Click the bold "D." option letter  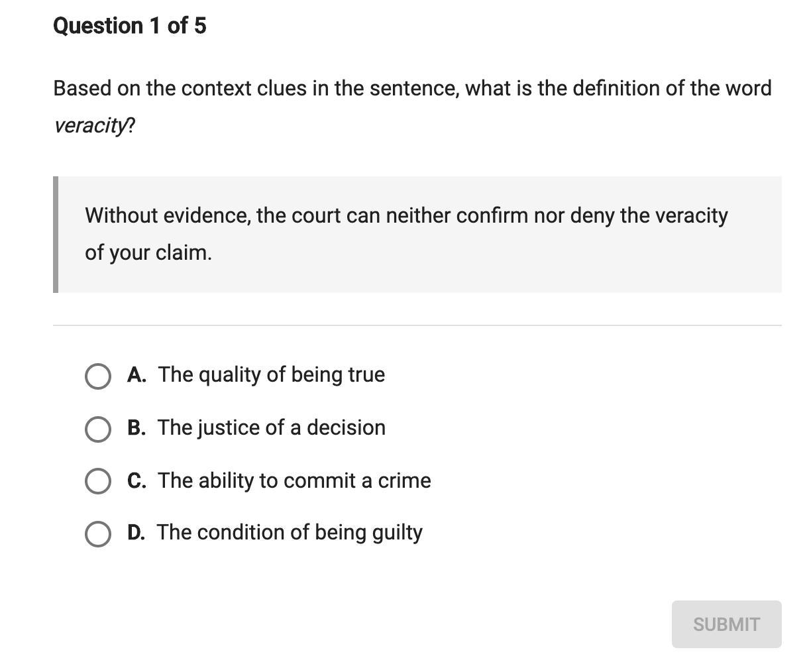[136, 532]
